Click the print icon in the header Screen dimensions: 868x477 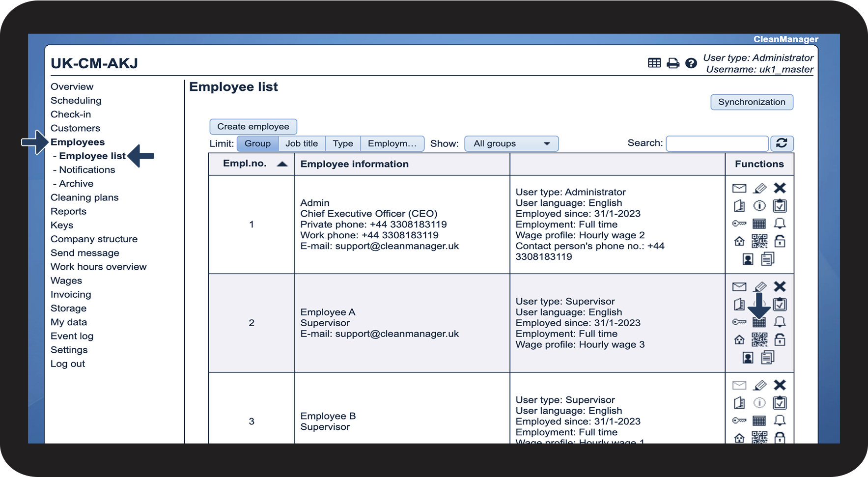click(672, 63)
